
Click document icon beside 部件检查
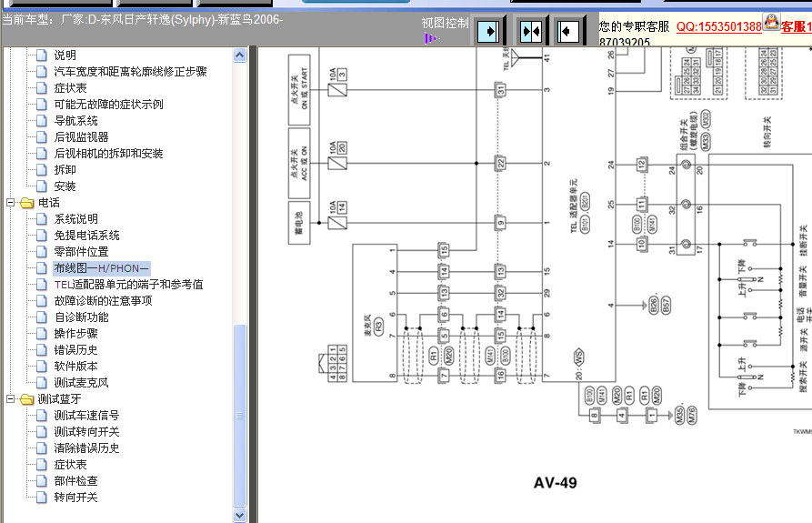42,480
